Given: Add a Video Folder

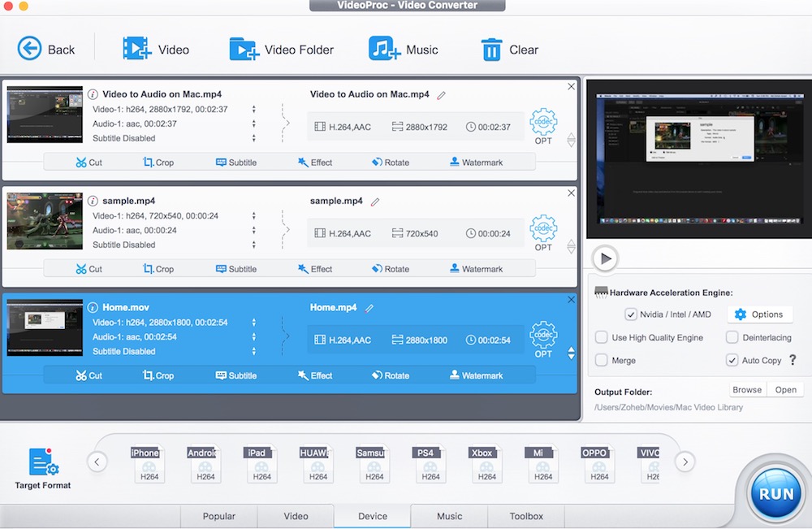Looking at the screenshot, I should point(244,49).
